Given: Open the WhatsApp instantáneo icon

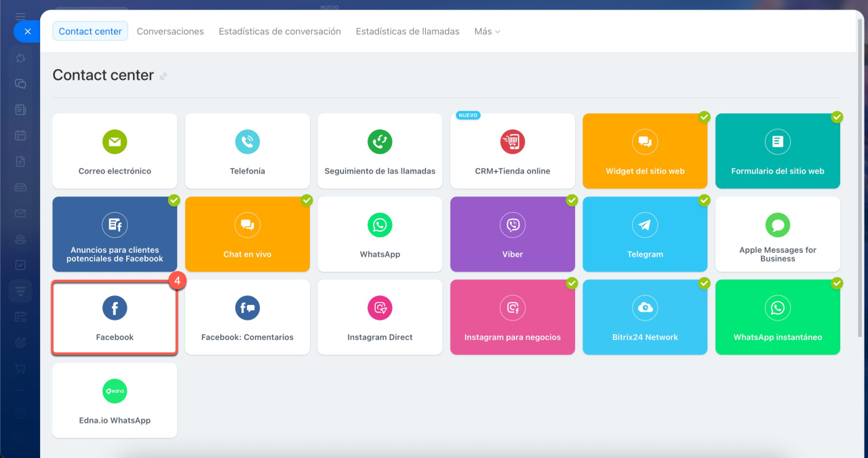Looking at the screenshot, I should (778, 308).
